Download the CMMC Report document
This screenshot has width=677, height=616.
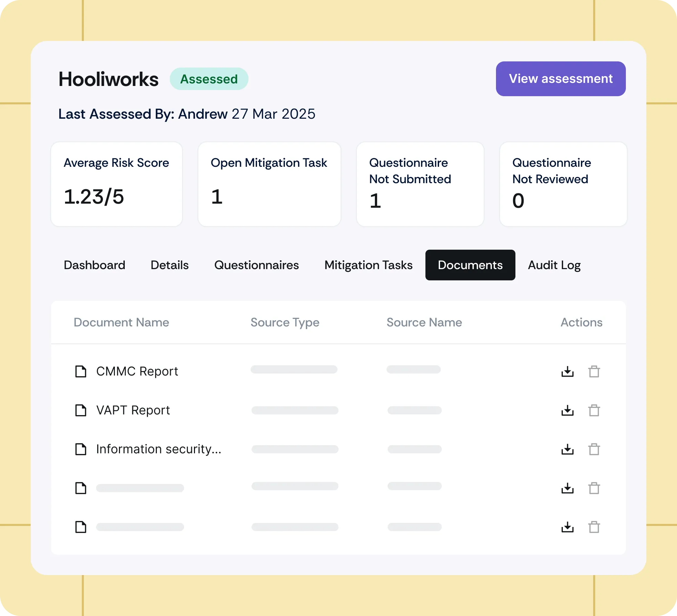coord(567,371)
